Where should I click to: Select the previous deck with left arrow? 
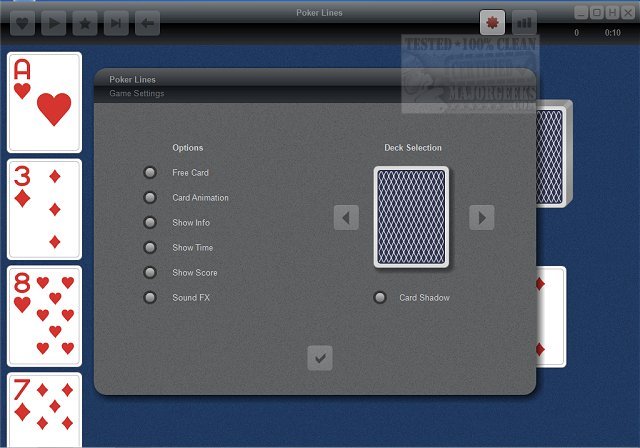coord(346,217)
